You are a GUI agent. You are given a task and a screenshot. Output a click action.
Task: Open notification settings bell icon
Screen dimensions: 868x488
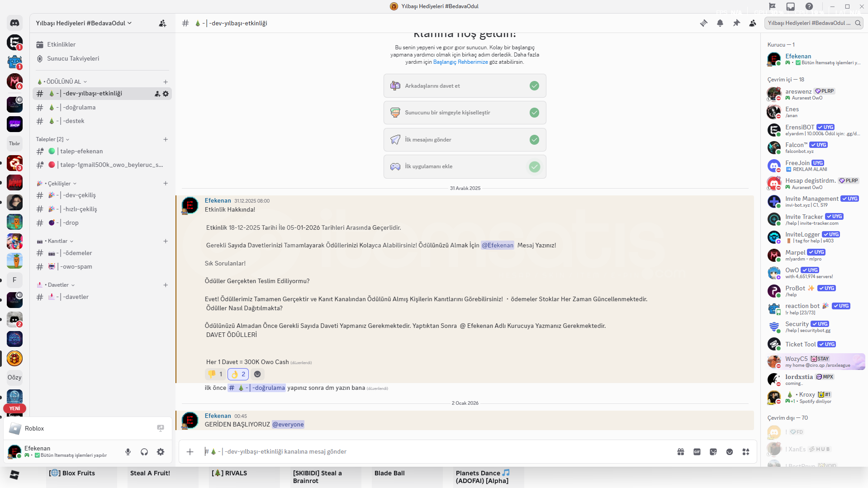[x=720, y=23]
